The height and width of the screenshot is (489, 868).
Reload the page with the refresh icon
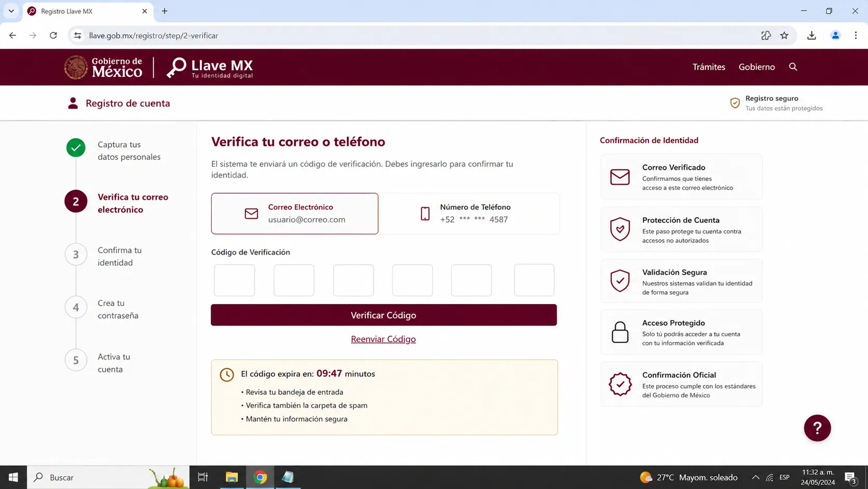[x=53, y=35]
